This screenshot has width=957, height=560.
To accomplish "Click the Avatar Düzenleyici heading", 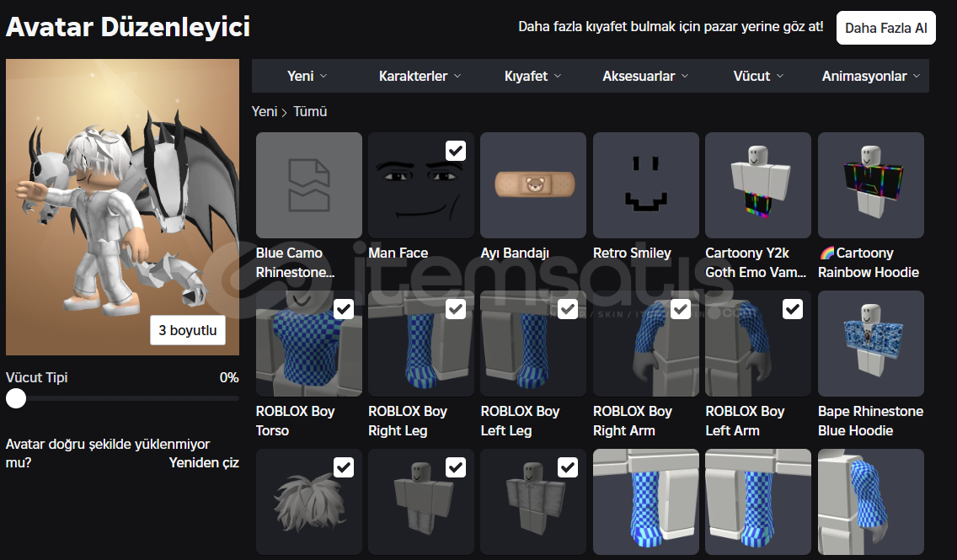I will coord(128,27).
